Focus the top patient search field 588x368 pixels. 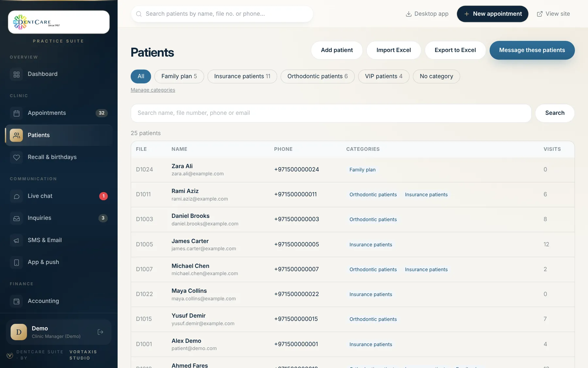[222, 14]
